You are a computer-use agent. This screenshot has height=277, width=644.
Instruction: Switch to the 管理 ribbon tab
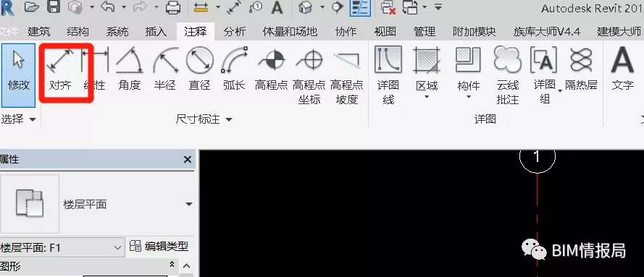pos(425,32)
